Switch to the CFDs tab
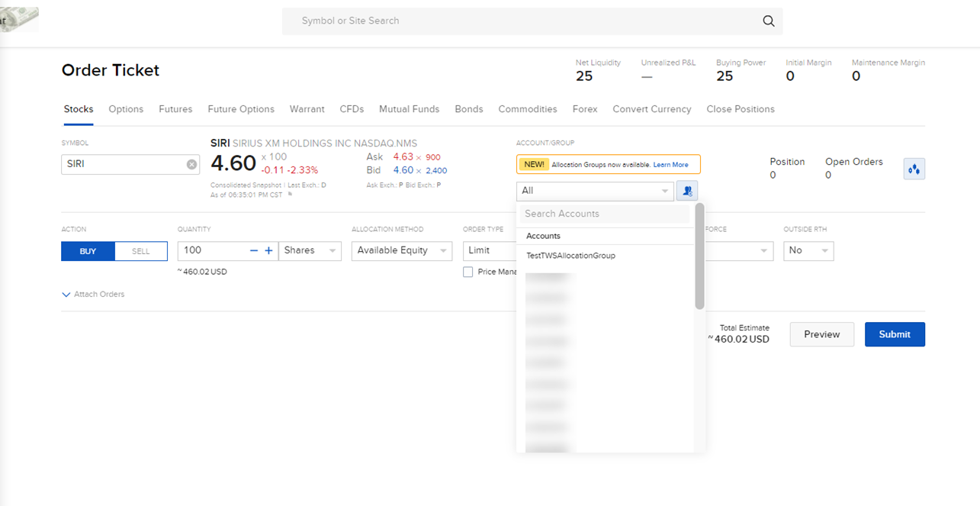 [x=352, y=109]
